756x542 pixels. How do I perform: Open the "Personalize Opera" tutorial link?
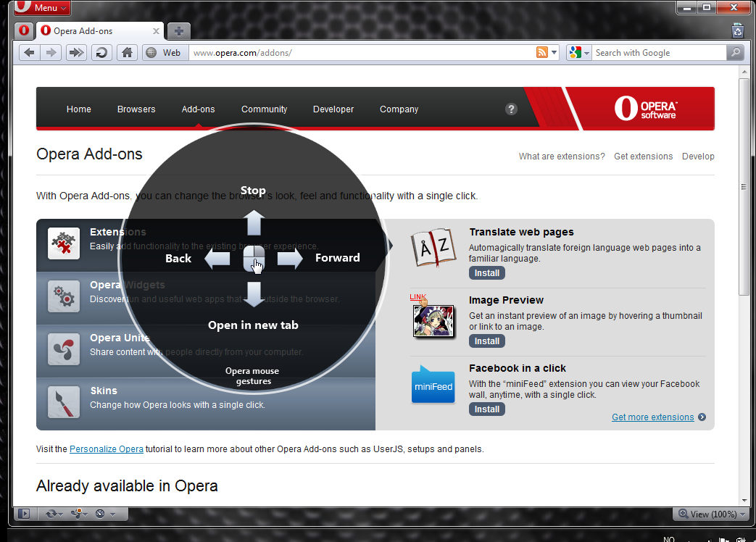coord(107,449)
